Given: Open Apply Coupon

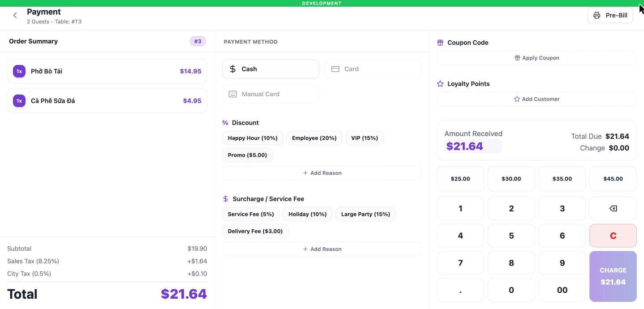Looking at the screenshot, I should pos(537,58).
